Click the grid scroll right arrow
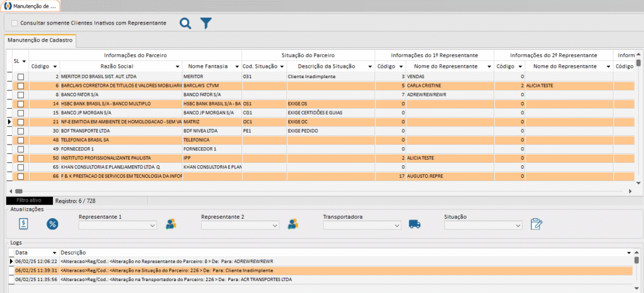The image size is (644, 293). pos(630,191)
